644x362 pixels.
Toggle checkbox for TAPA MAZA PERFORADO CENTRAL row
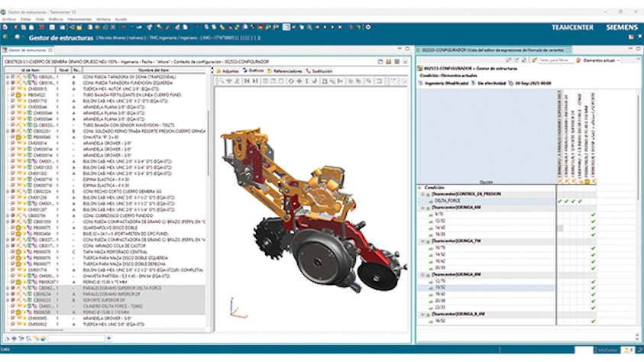13,251
